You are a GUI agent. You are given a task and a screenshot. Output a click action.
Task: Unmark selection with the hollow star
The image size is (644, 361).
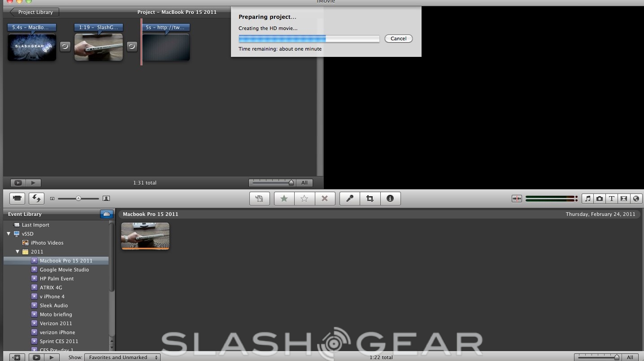point(304,198)
